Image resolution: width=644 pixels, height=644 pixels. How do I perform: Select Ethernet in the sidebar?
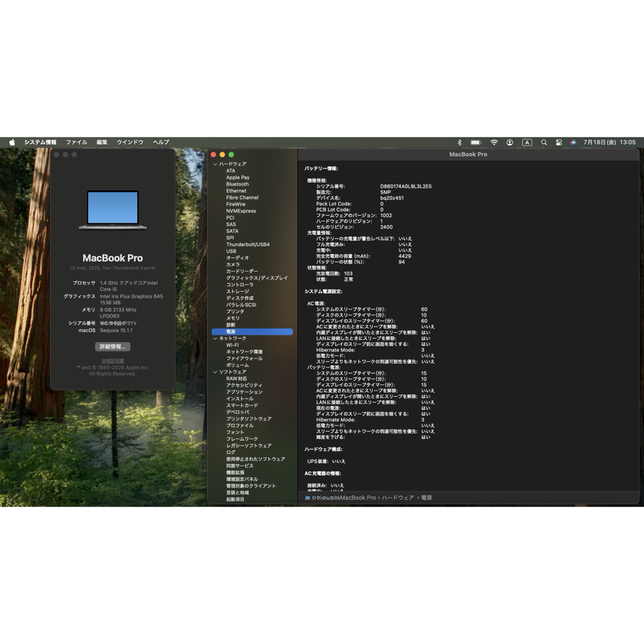pyautogui.click(x=236, y=191)
